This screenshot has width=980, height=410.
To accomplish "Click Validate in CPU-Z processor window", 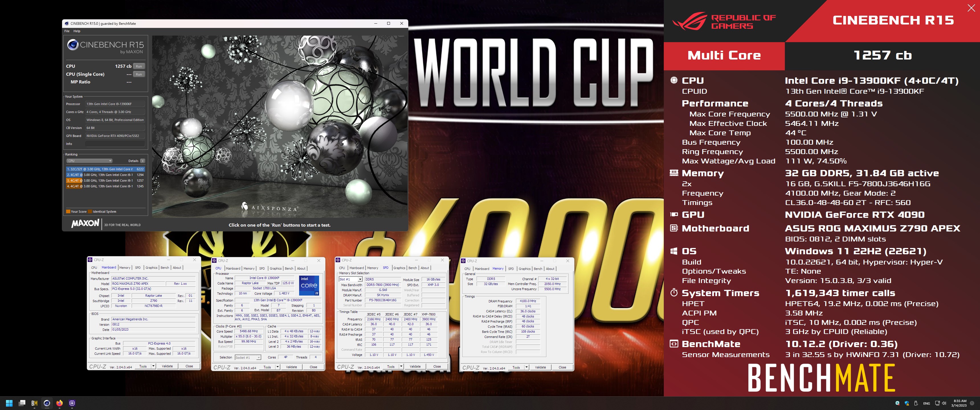I will pyautogui.click(x=292, y=367).
